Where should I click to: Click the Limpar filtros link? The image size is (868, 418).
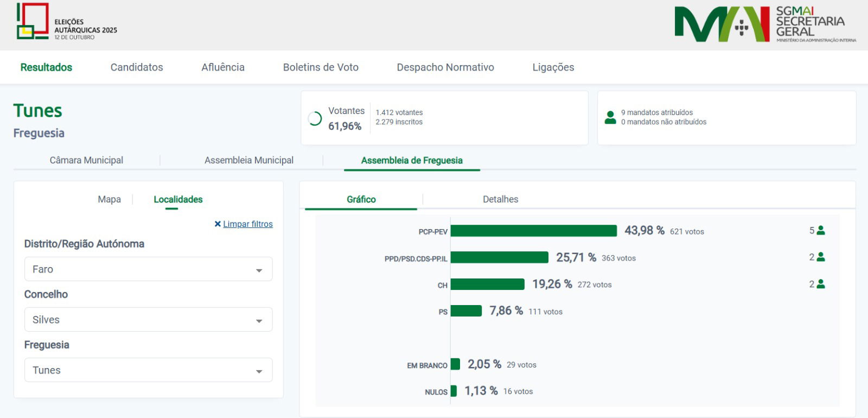pyautogui.click(x=248, y=224)
